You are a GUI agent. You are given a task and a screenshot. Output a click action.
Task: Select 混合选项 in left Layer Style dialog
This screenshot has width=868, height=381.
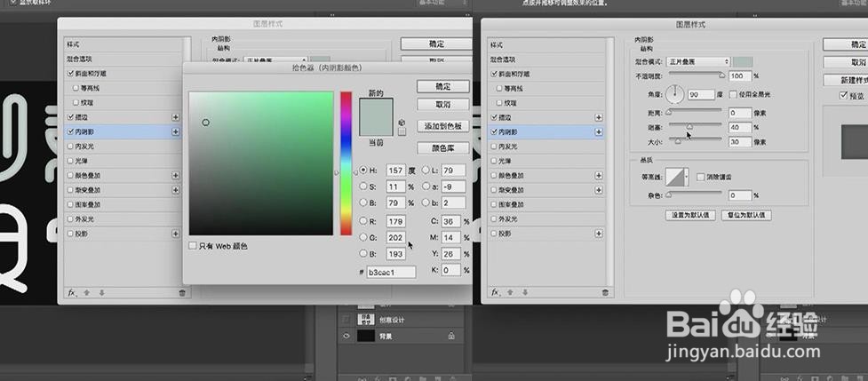coord(80,59)
